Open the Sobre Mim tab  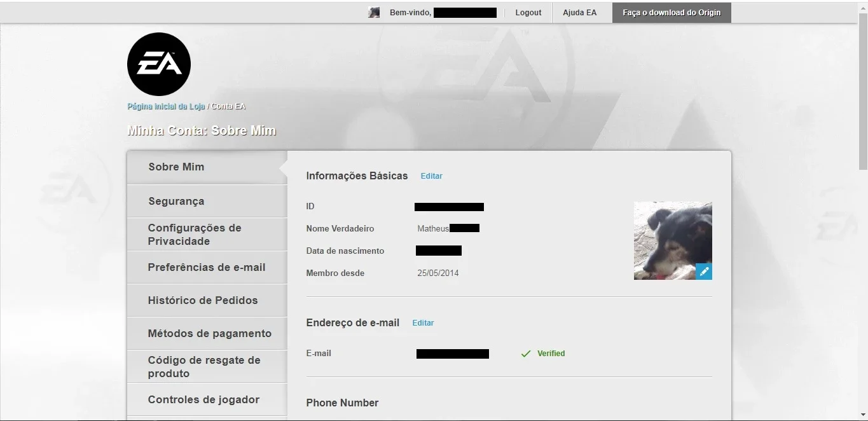207,167
